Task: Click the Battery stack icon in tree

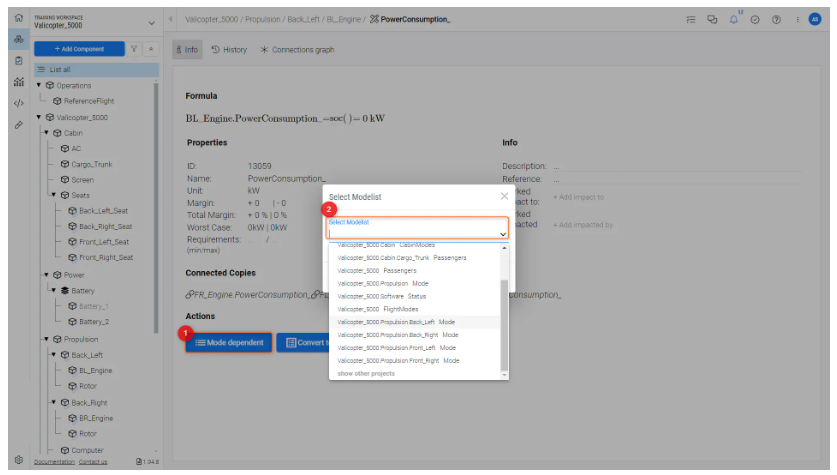Action: [65, 290]
